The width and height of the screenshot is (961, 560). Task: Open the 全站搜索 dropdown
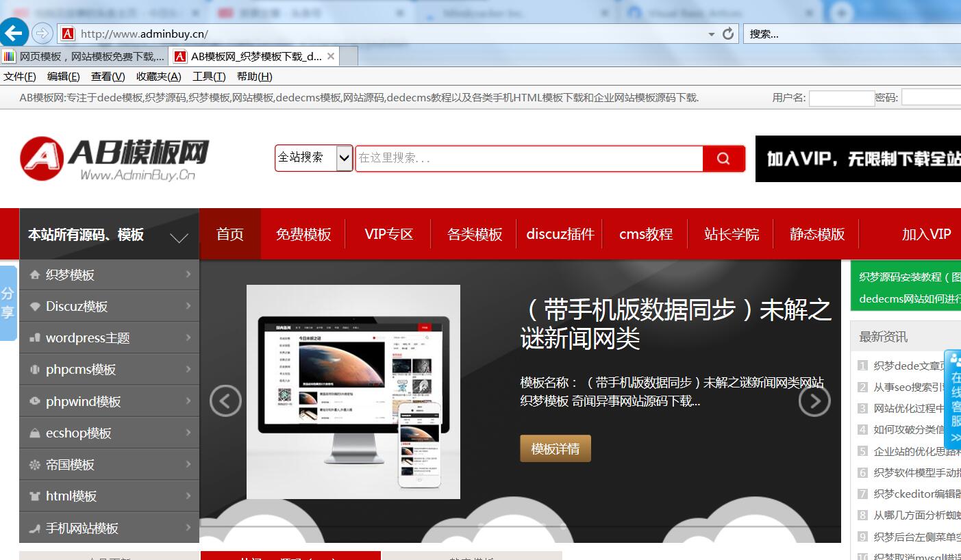314,157
